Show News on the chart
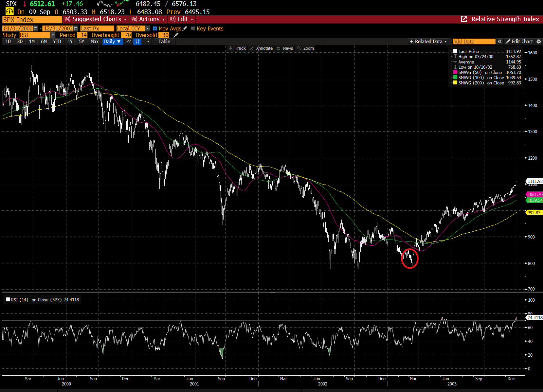This screenshot has width=543, height=392. pos(285,48)
